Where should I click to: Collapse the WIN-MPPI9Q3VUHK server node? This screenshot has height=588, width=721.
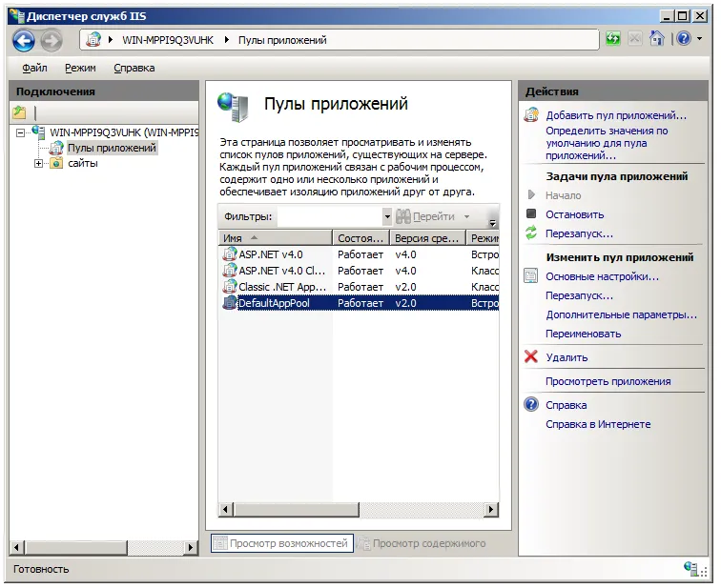(x=20, y=133)
